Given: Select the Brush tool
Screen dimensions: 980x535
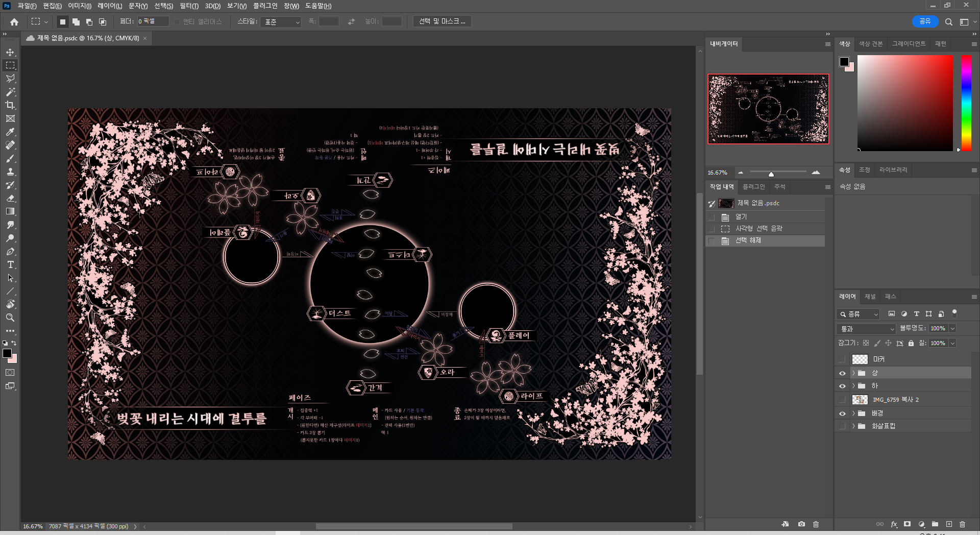Looking at the screenshot, I should click(10, 158).
